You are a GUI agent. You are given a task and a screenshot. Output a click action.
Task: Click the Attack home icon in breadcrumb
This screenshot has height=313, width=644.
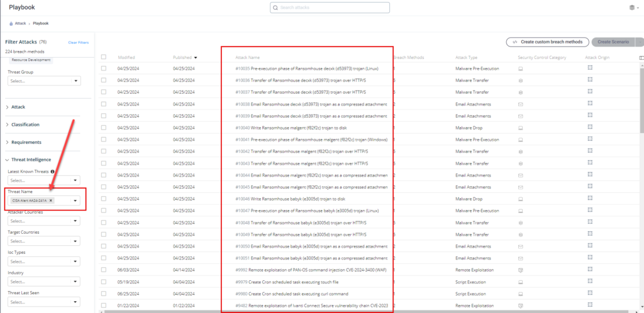pos(11,23)
